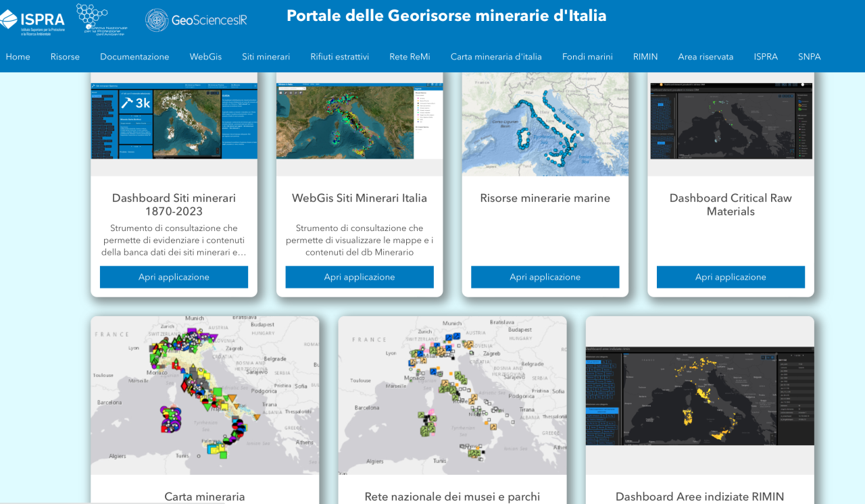
Task: Click the SNPA network logo
Action: pyautogui.click(x=101, y=19)
